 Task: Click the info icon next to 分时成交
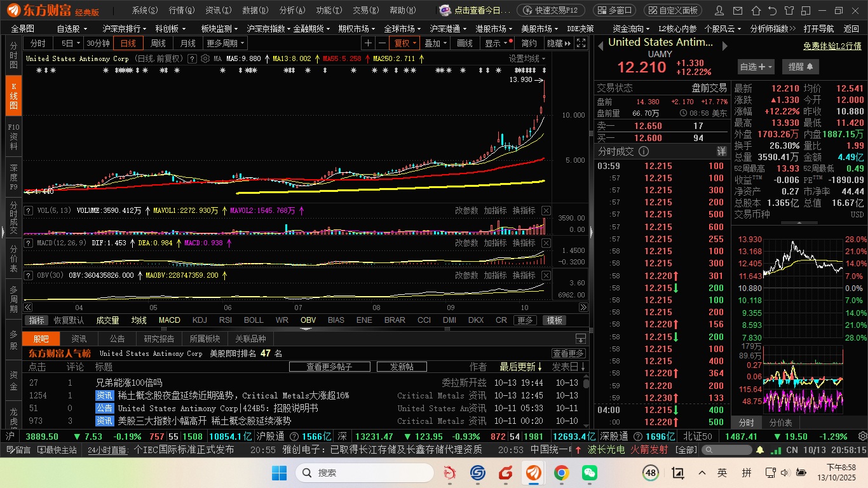[643, 151]
